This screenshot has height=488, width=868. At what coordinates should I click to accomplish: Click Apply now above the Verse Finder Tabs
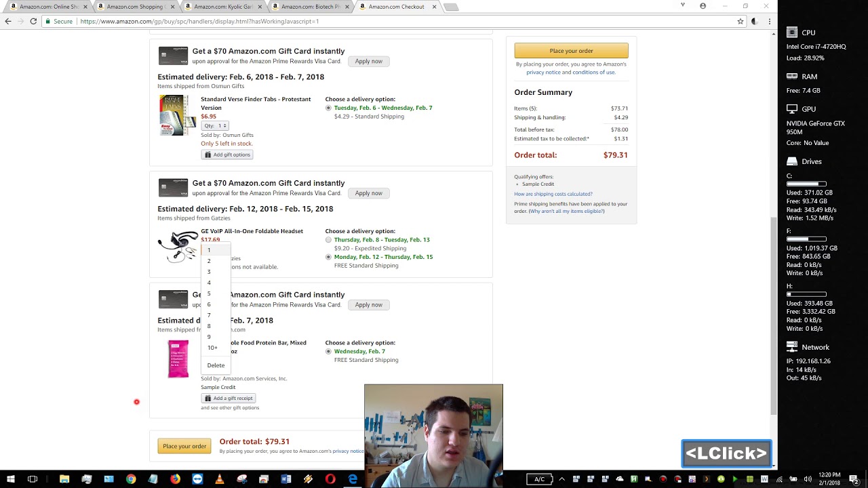(x=369, y=61)
